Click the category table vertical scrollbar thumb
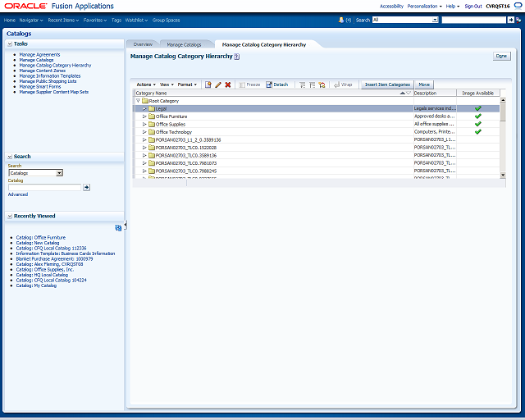Viewport: 525px width, 420px height. tap(503, 112)
